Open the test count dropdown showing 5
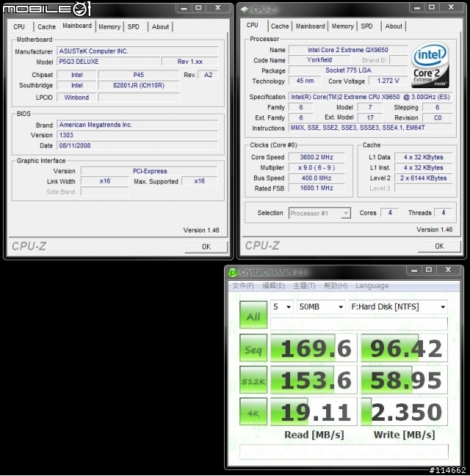 [282, 307]
